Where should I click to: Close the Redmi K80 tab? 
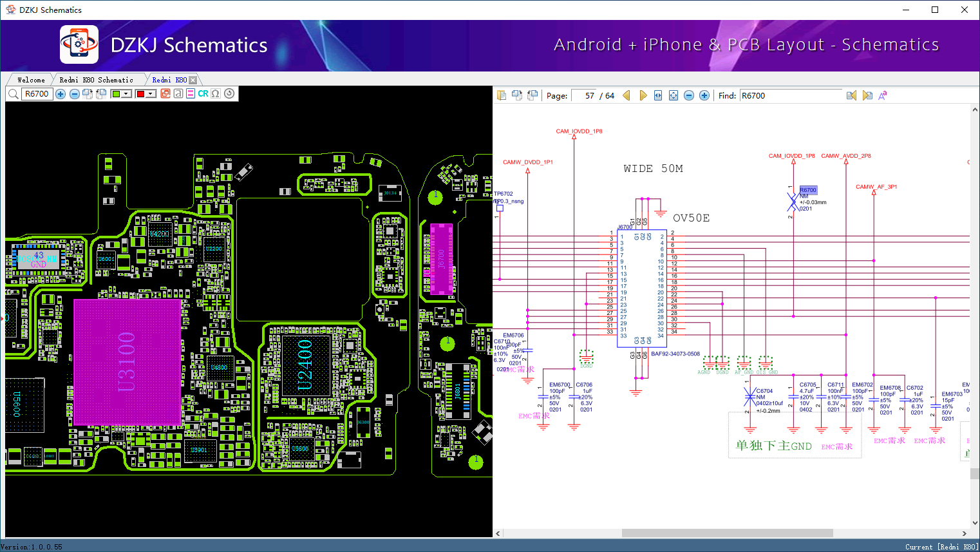click(193, 80)
